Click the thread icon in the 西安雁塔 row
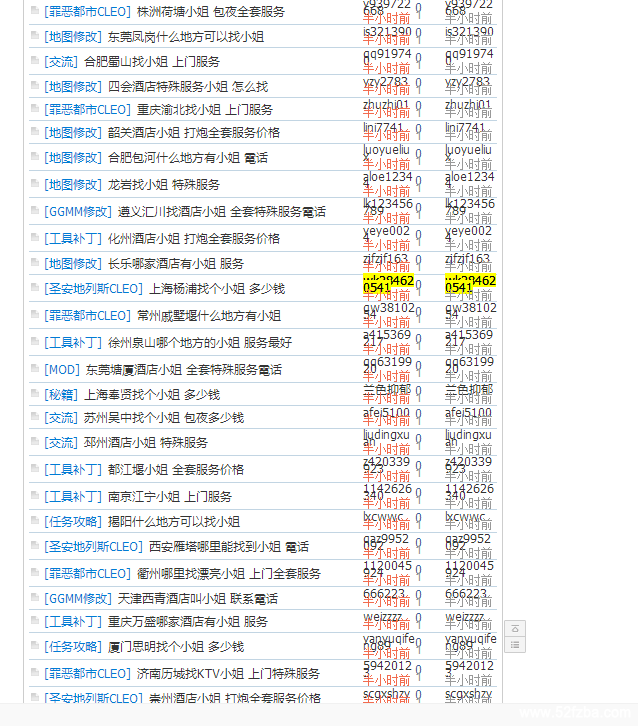Screen dimensions: 638x726 34,545
